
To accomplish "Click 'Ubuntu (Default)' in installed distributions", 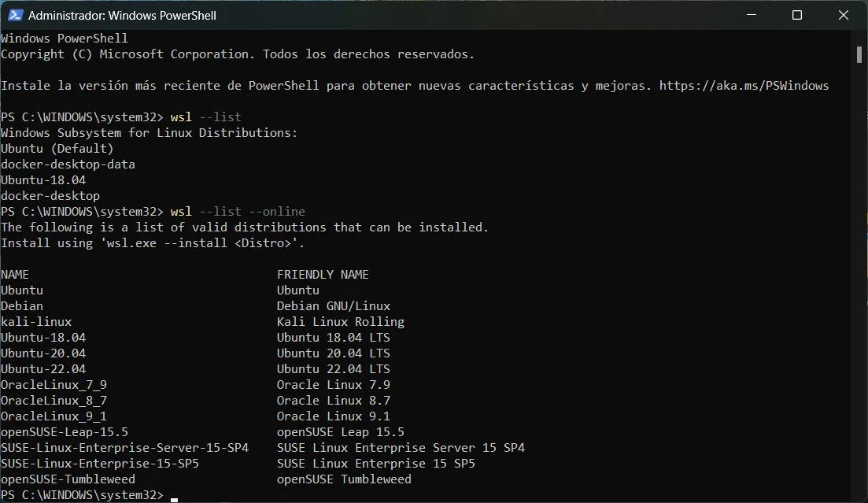I will (x=57, y=149).
